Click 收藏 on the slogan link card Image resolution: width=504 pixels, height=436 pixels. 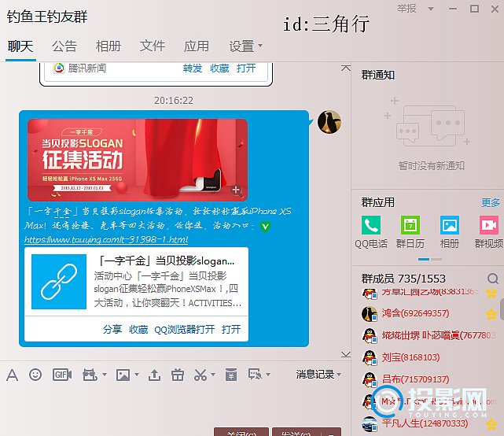[x=138, y=330]
